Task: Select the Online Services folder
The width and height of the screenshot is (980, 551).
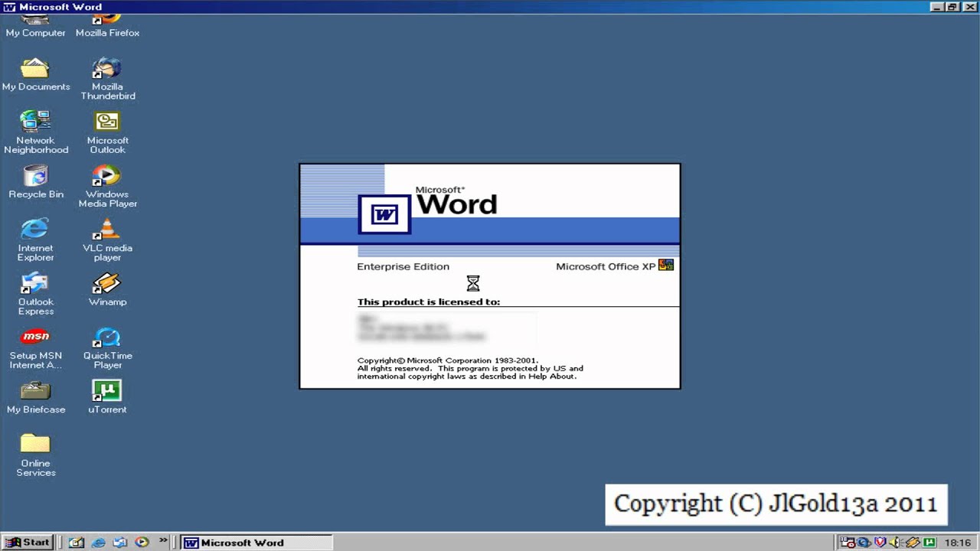Action: pos(35,455)
